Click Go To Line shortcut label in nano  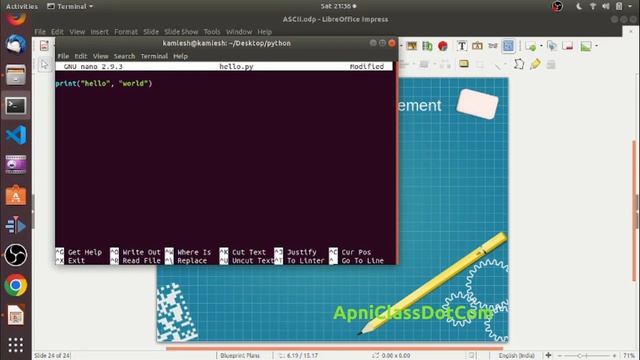[x=362, y=260]
